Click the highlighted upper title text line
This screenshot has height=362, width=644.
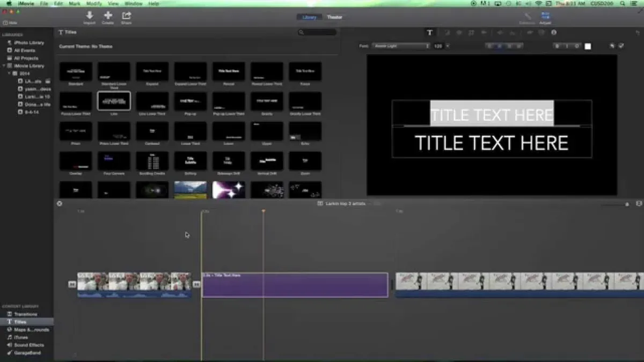coord(492,114)
